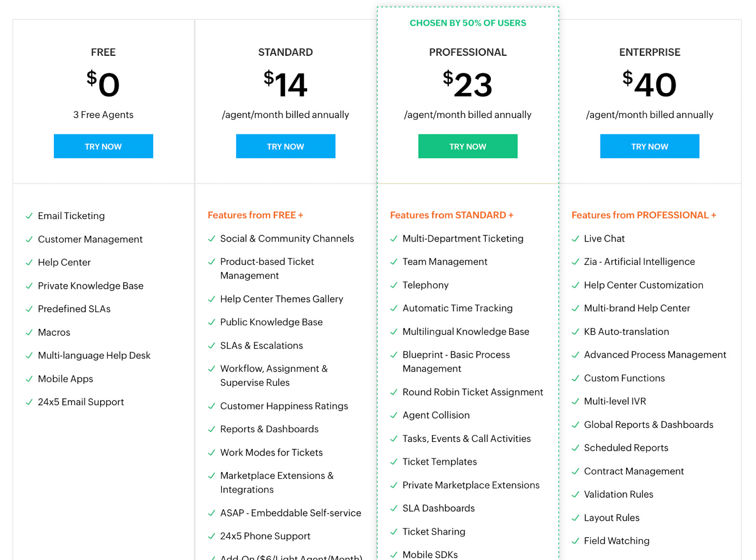Click the checkmark beside Public Knowledge Base
Image resolution: width=756 pixels, height=560 pixels.
point(211,322)
